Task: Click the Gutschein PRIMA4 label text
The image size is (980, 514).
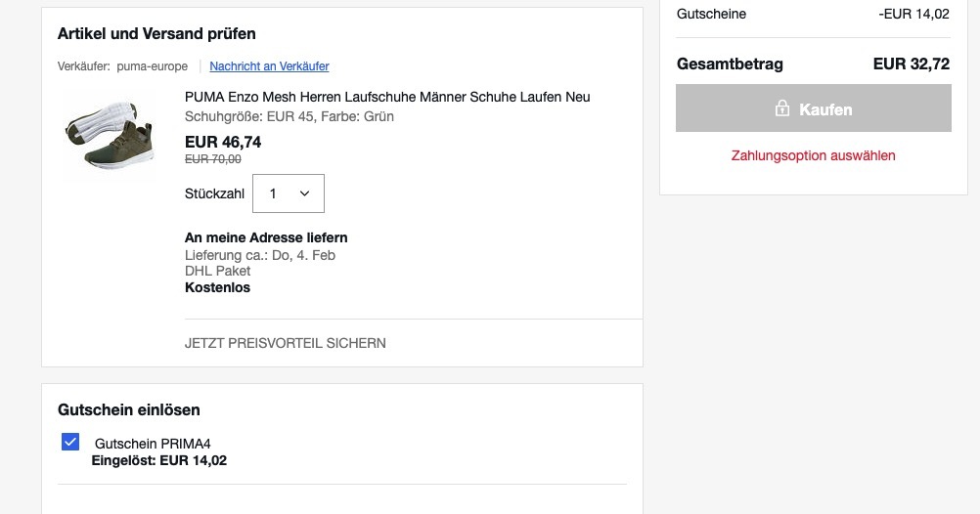Action: coord(153,444)
